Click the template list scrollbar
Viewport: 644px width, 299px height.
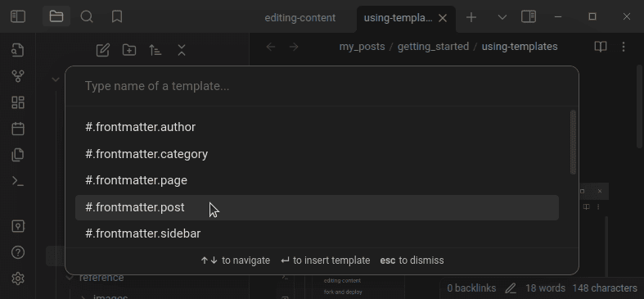(573, 142)
